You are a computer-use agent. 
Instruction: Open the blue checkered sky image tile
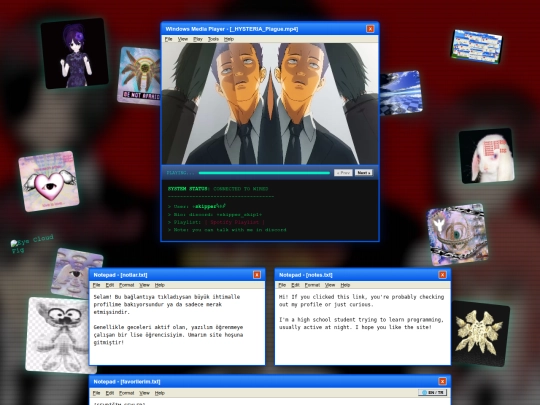(x=401, y=93)
